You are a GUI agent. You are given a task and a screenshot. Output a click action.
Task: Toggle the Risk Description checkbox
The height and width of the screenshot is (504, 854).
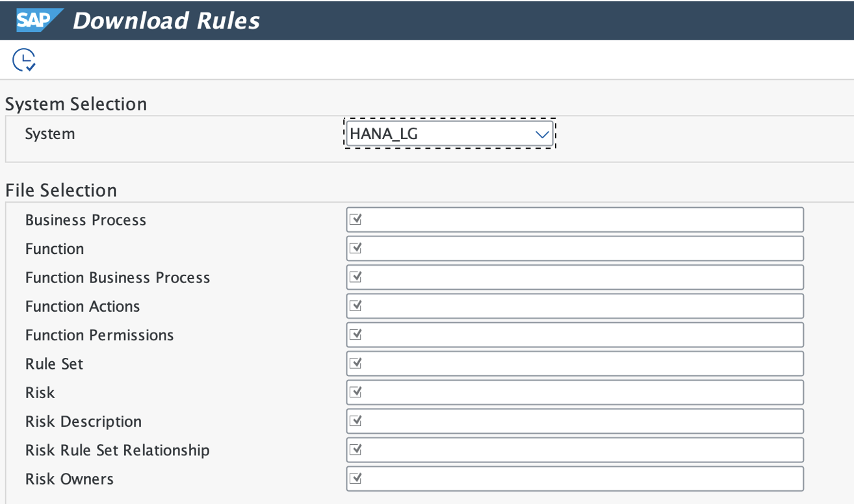(x=355, y=421)
